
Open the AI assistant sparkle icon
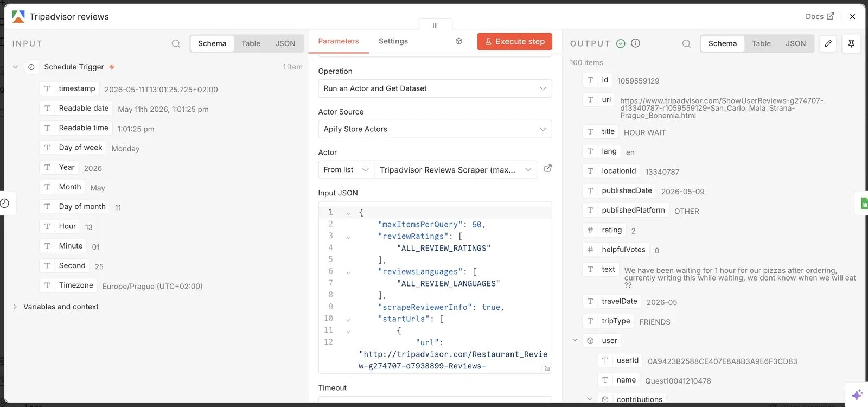(857, 395)
